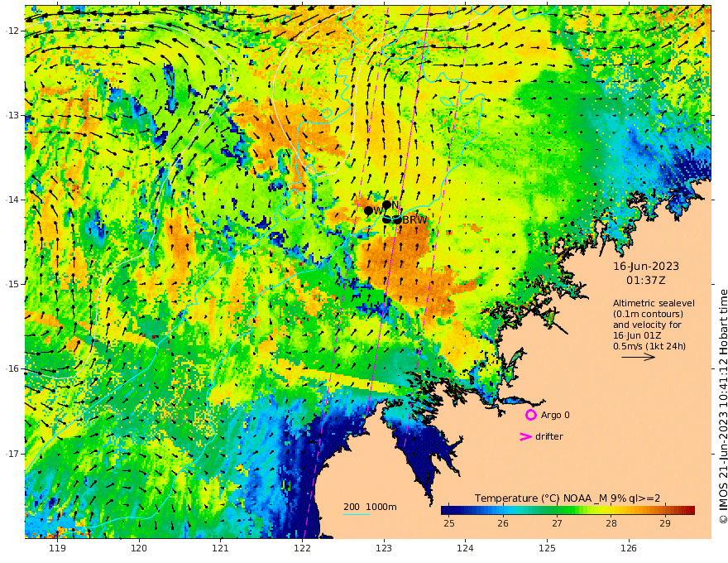Click the colorbar value 25

click(x=449, y=523)
